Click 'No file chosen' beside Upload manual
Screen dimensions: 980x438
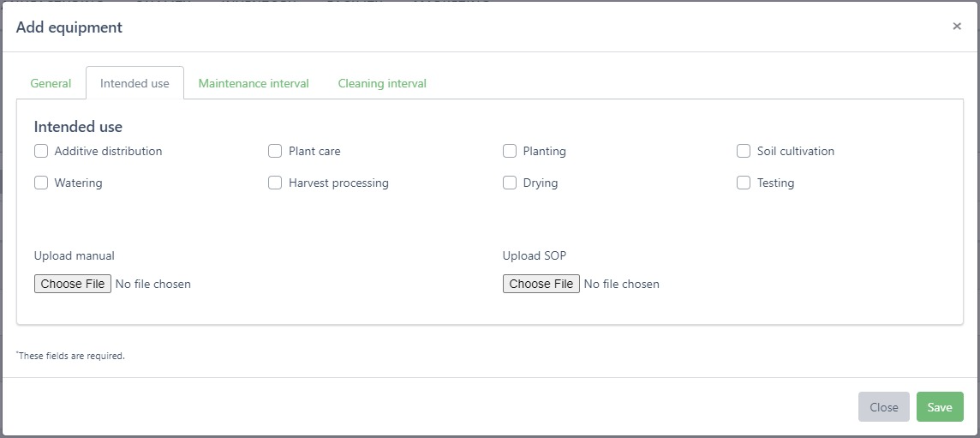(153, 284)
